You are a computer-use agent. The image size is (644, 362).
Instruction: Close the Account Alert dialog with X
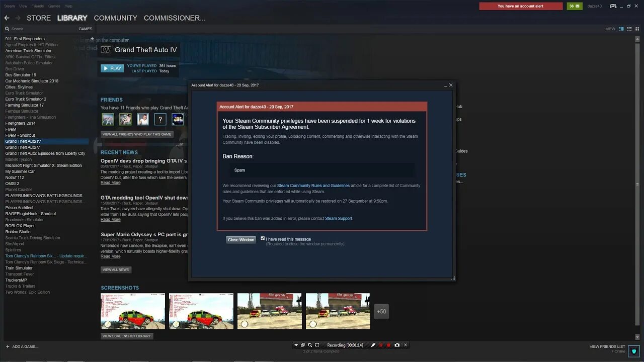pyautogui.click(x=451, y=85)
